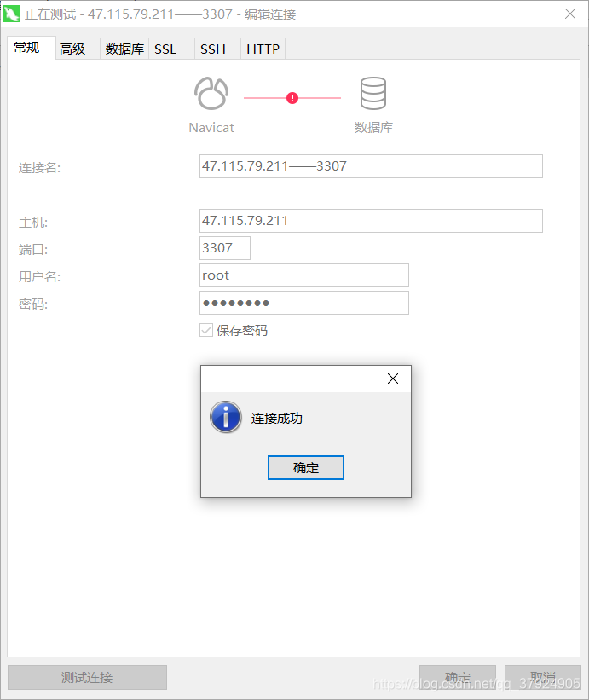
Task: Click the 用户名 field showing root
Action: coord(303,275)
